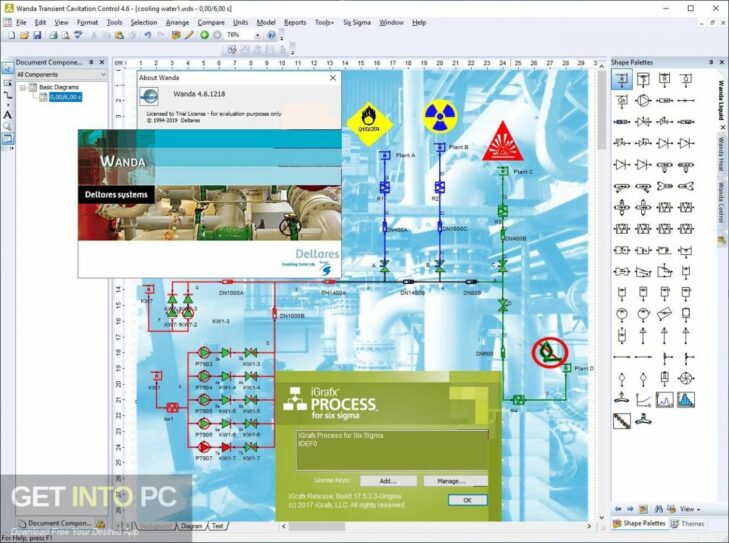This screenshot has width=729, height=543.
Task: Select the pointer tool in left toolbox
Action: pos(7,68)
